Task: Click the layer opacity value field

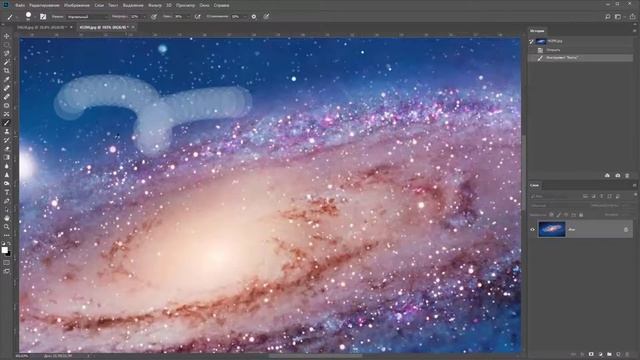Action: click(x=625, y=205)
